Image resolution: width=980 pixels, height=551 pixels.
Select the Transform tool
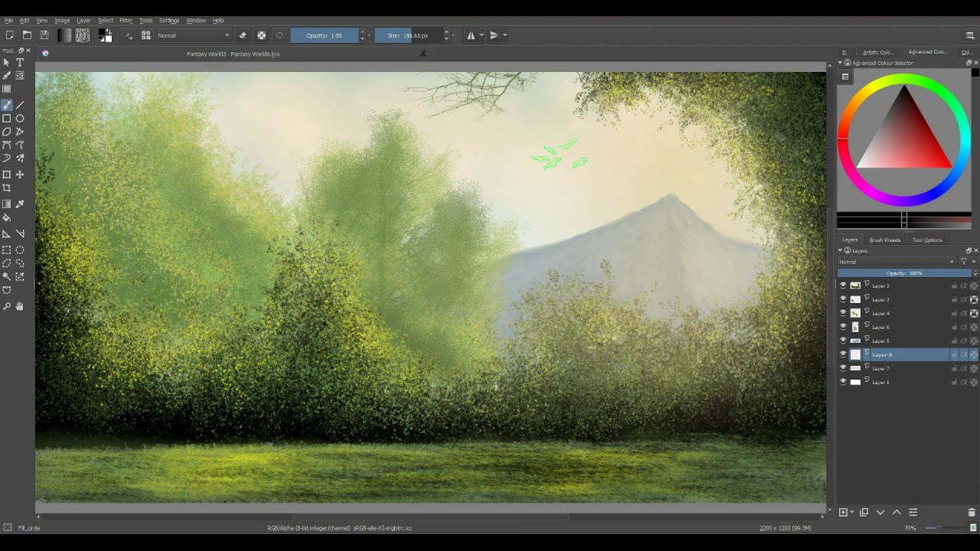click(7, 174)
